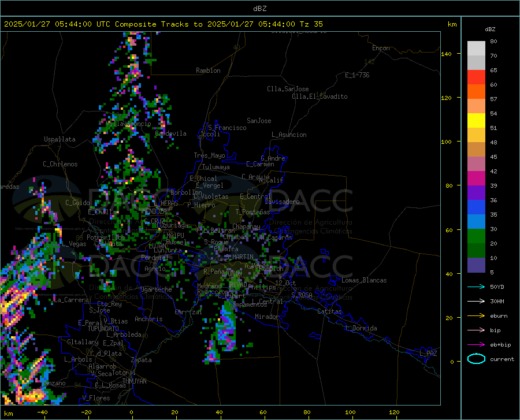Click the magenta eb+bip arrow symbol

476,345
